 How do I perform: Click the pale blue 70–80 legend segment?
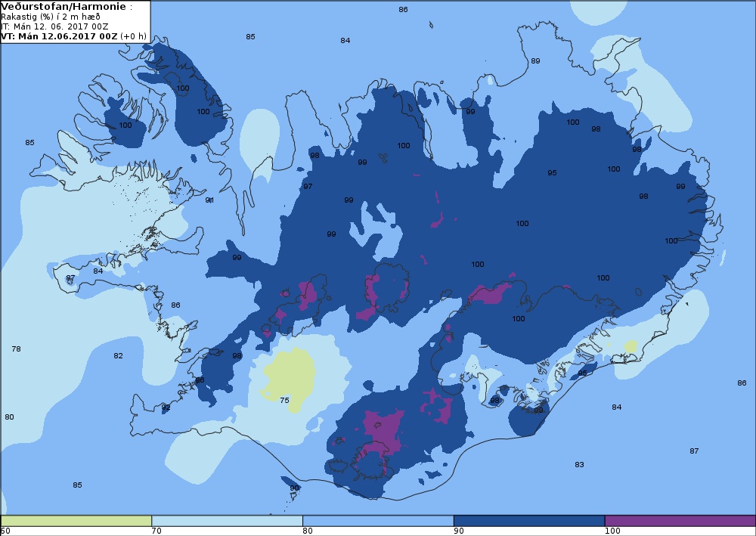(227, 521)
